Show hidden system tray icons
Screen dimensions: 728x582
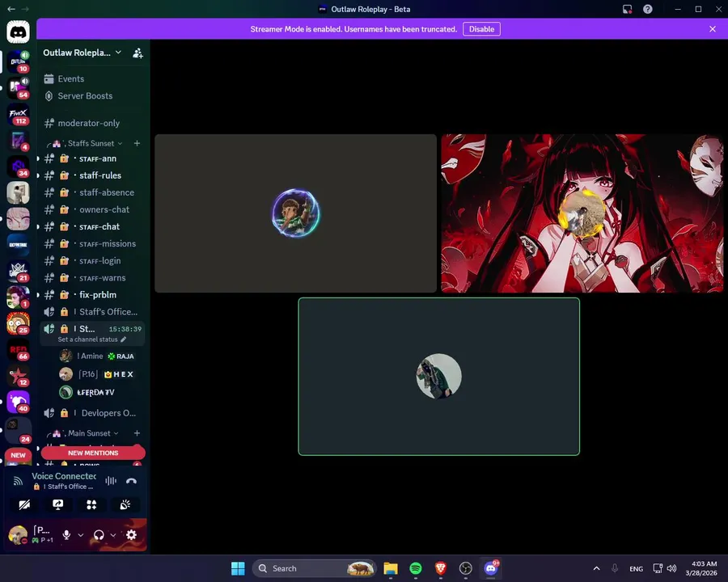coord(597,568)
